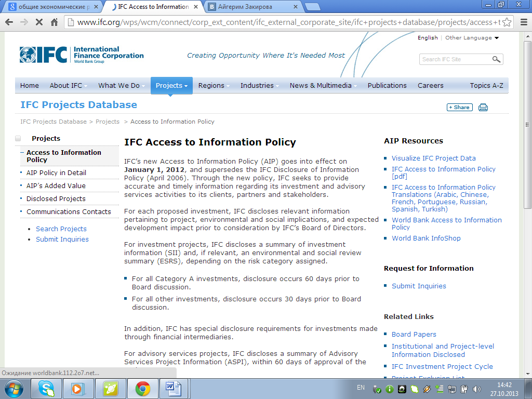The height and width of the screenshot is (399, 532).
Task: Close the общие экономические tab
Action: [96, 7]
